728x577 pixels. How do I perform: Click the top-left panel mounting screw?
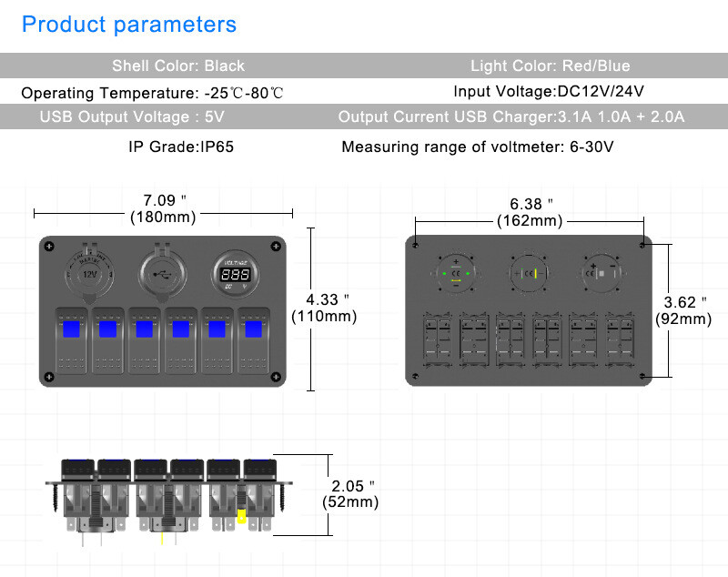(49, 246)
